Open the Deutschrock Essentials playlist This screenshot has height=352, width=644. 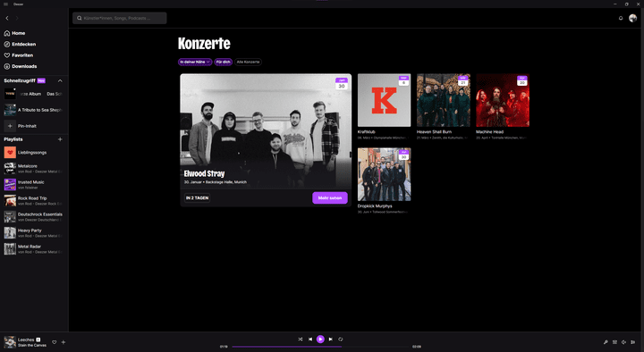pyautogui.click(x=34, y=216)
